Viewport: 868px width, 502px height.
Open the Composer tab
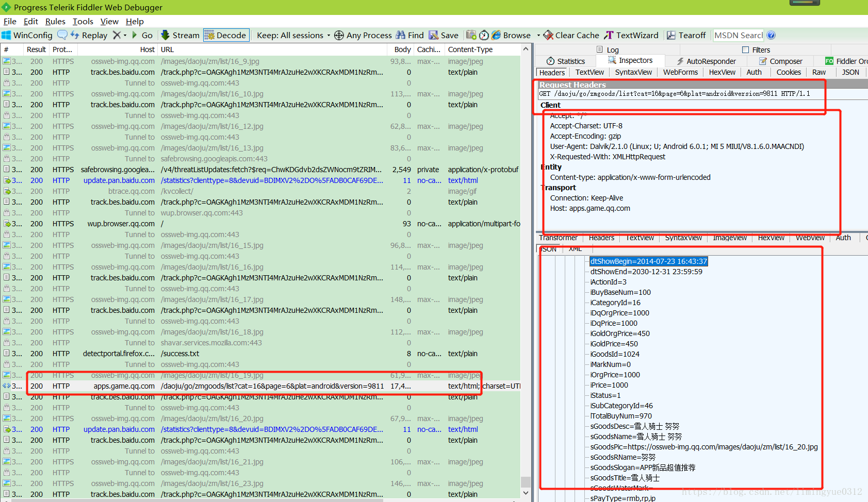click(x=781, y=61)
